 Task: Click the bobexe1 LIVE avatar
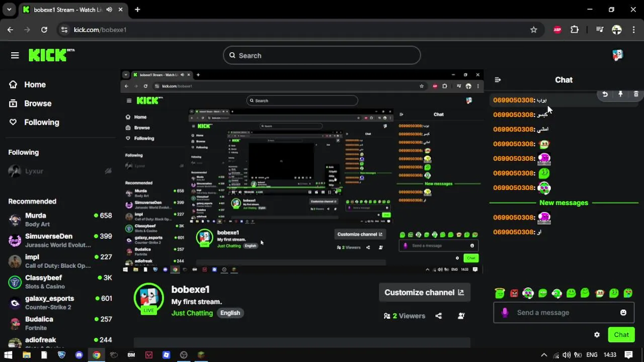tap(148, 298)
